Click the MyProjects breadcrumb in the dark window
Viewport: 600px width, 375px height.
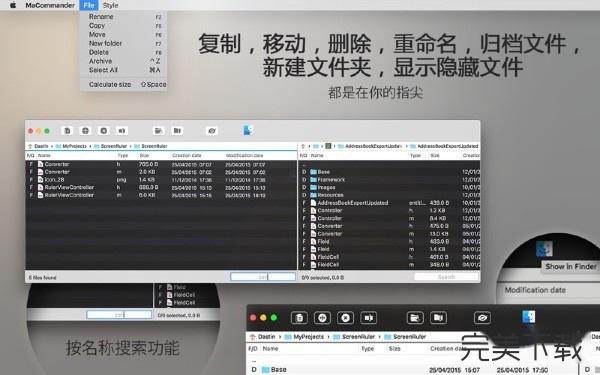click(x=305, y=337)
